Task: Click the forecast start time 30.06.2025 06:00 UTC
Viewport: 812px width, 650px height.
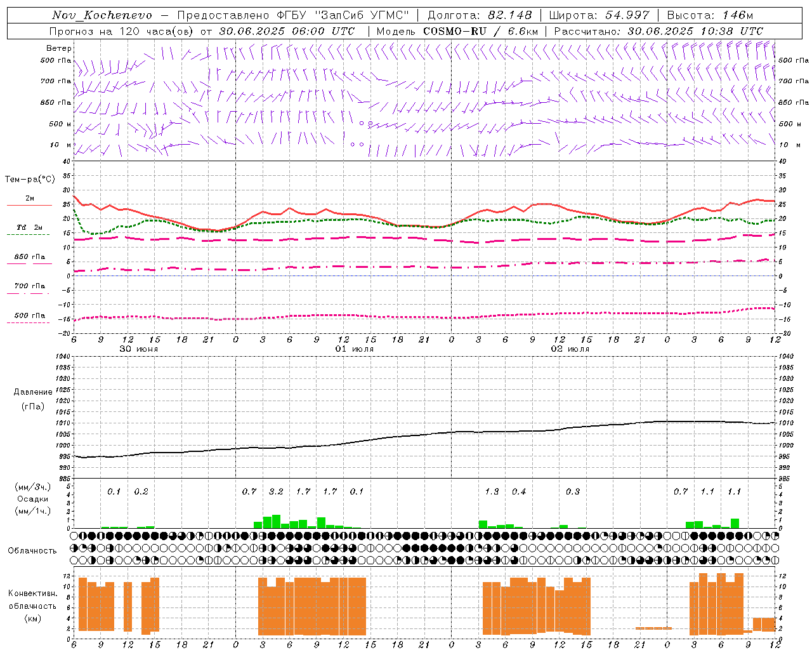Action: point(287,31)
